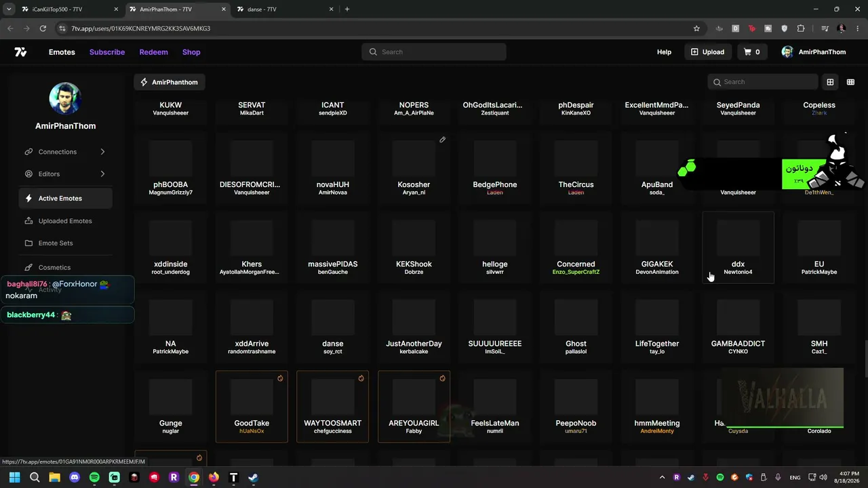868x488 pixels.
Task: Open the Redeem page
Action: click(153, 52)
